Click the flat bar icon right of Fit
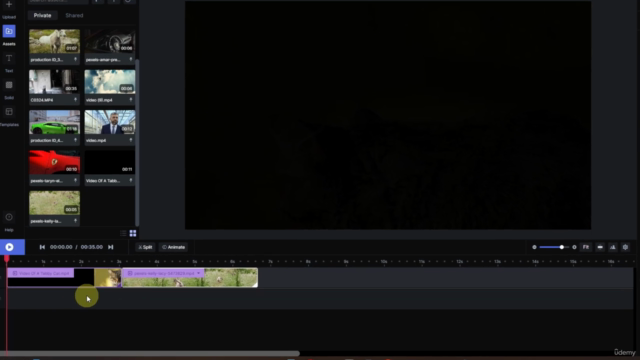The height and width of the screenshot is (360, 640). 600,247
